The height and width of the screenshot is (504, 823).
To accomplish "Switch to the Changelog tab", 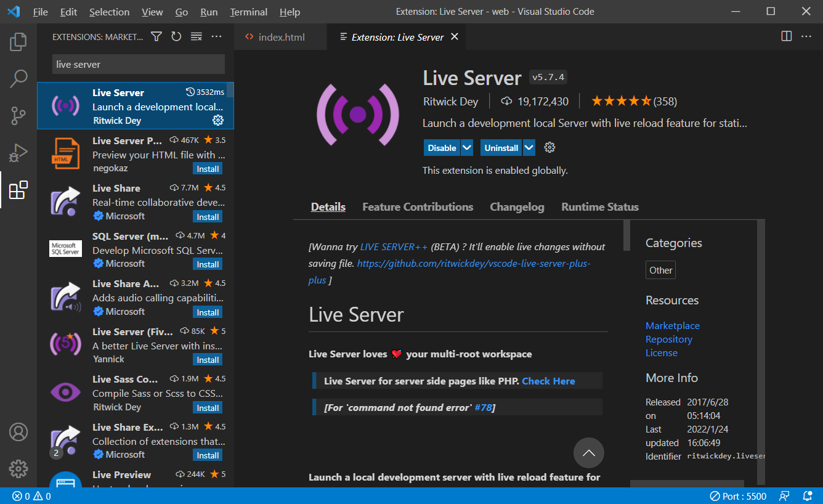I will tap(517, 207).
